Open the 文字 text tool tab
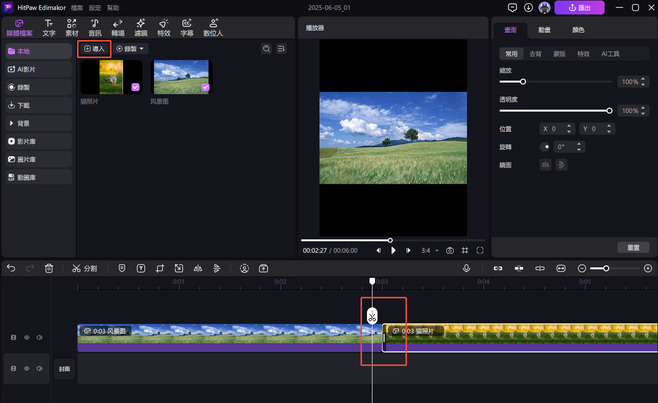 click(49, 25)
